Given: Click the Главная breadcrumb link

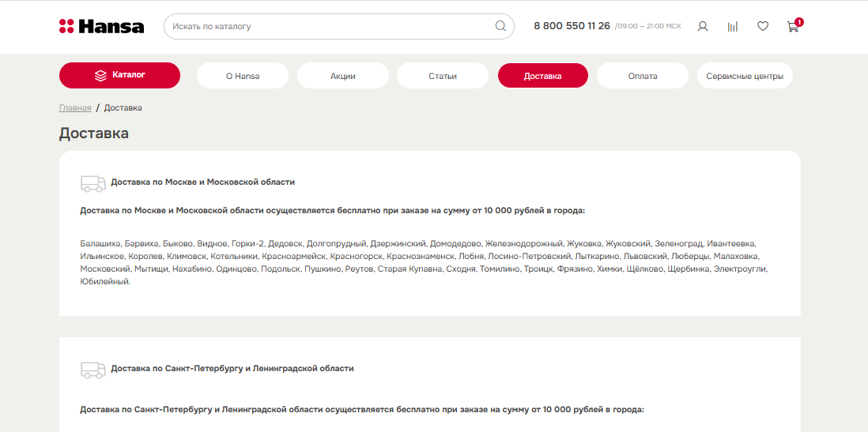Looking at the screenshot, I should pos(75,108).
